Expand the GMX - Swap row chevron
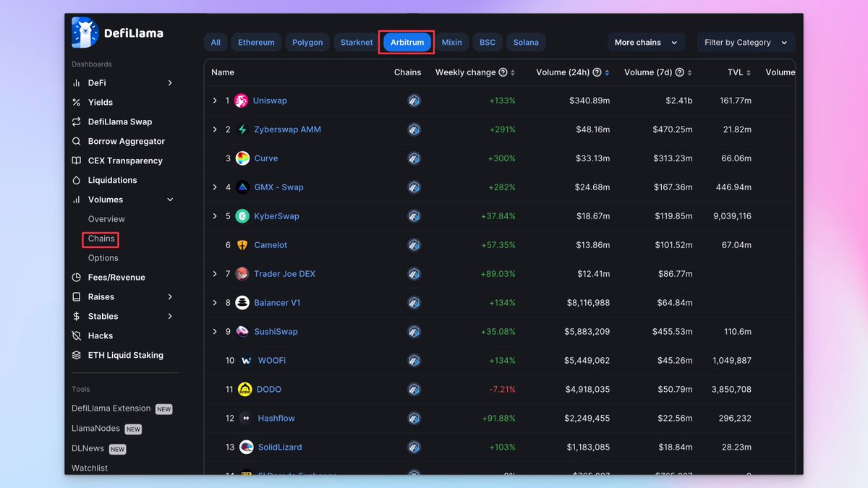Image resolution: width=868 pixels, height=488 pixels. [x=215, y=187]
